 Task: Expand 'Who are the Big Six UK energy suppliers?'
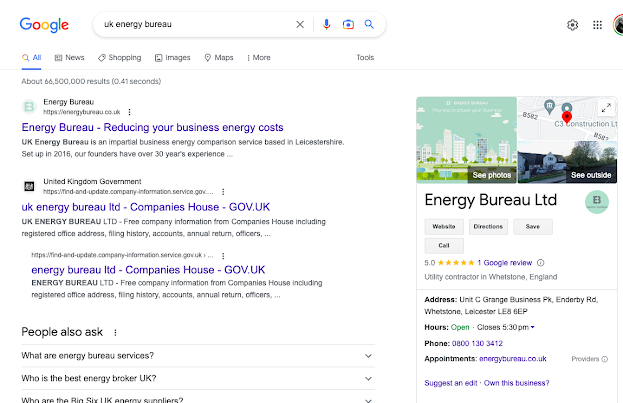198,399
